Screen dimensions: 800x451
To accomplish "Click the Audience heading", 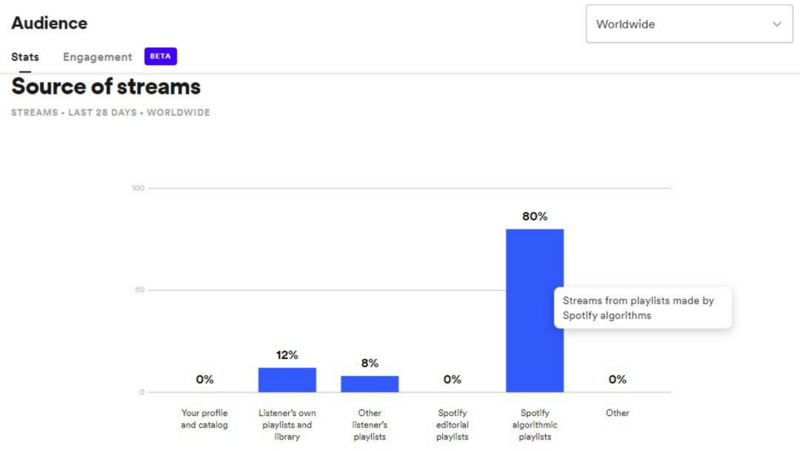I will pyautogui.click(x=49, y=23).
